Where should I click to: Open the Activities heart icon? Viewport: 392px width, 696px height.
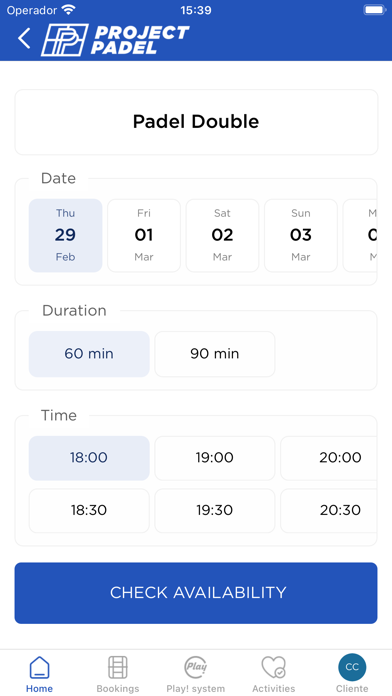click(x=273, y=667)
